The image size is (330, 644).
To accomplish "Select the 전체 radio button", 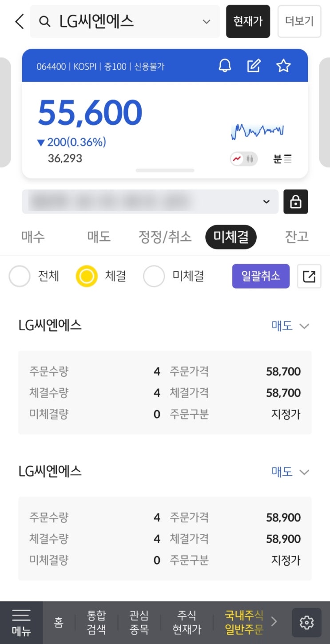I will pos(20,276).
